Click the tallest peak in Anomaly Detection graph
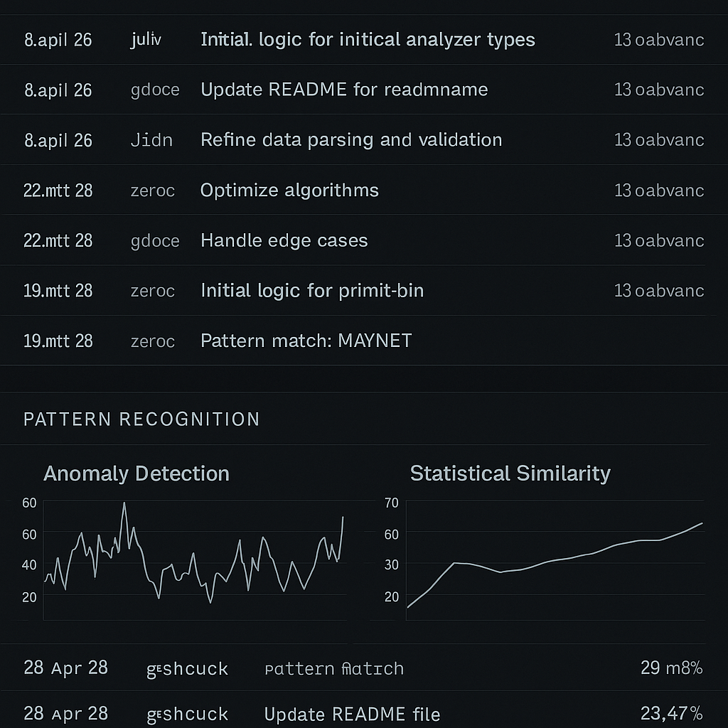Viewport: 728px width, 728px height. (124, 503)
